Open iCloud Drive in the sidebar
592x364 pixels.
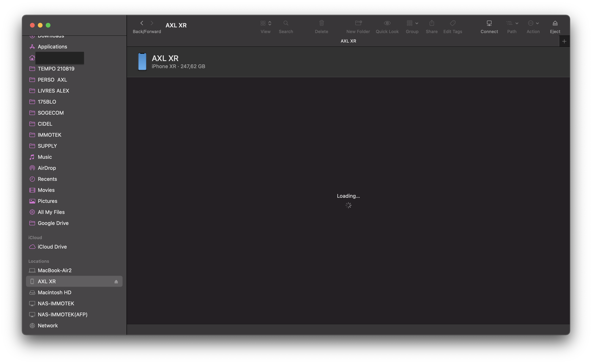[52, 247]
